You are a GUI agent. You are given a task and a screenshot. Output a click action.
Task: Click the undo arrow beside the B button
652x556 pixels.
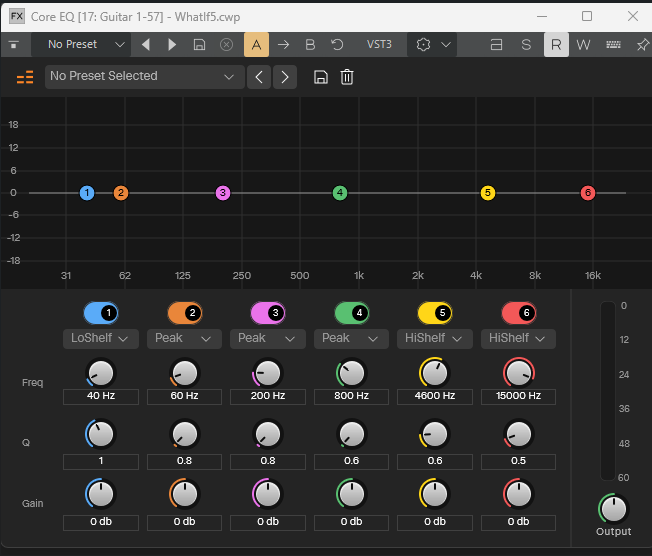tap(337, 44)
